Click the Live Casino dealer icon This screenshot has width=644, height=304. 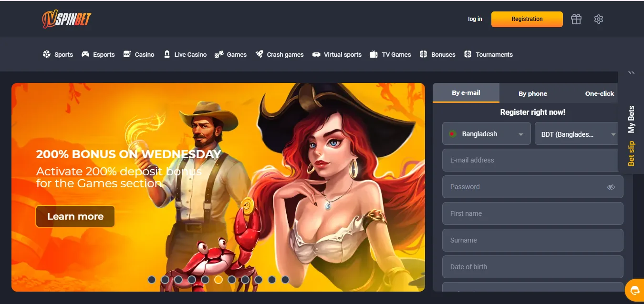[167, 54]
